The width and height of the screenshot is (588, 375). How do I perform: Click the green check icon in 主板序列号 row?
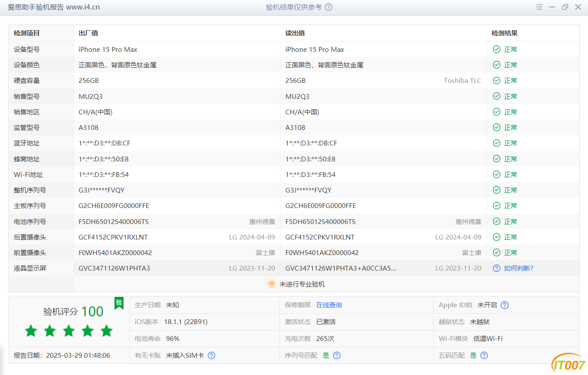pyautogui.click(x=496, y=206)
